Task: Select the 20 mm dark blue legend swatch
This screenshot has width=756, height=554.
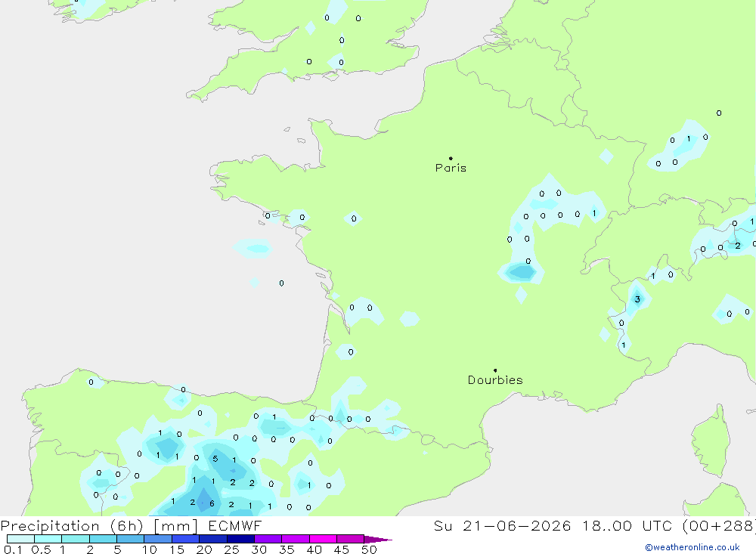Action: pyautogui.click(x=213, y=539)
